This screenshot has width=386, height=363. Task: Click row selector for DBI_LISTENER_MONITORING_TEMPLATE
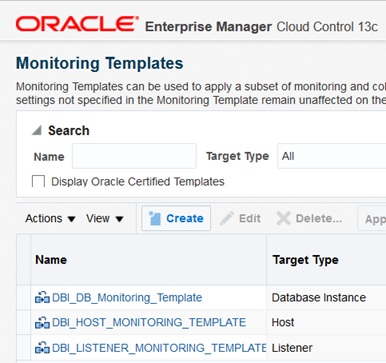(x=23, y=348)
